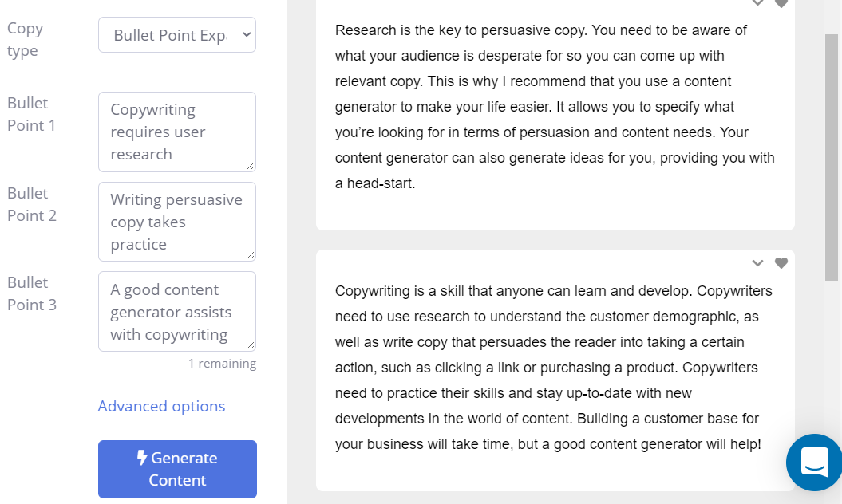842x504 pixels.
Task: Focus the Bullet Point 3 text field
Action: (x=176, y=310)
